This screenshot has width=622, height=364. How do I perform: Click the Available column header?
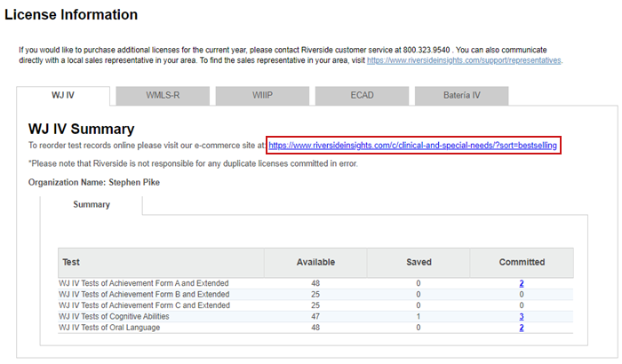(x=315, y=263)
